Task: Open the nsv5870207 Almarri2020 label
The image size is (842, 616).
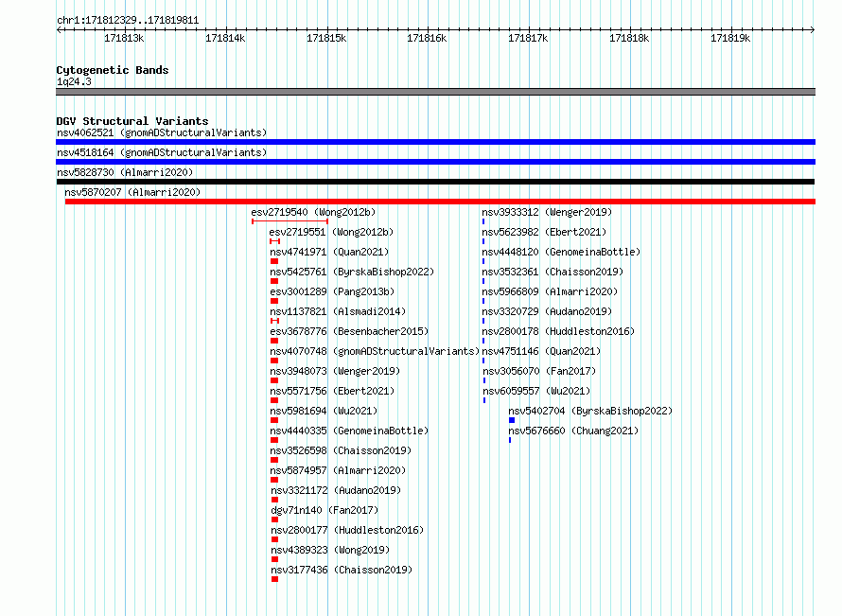Action: (132, 192)
